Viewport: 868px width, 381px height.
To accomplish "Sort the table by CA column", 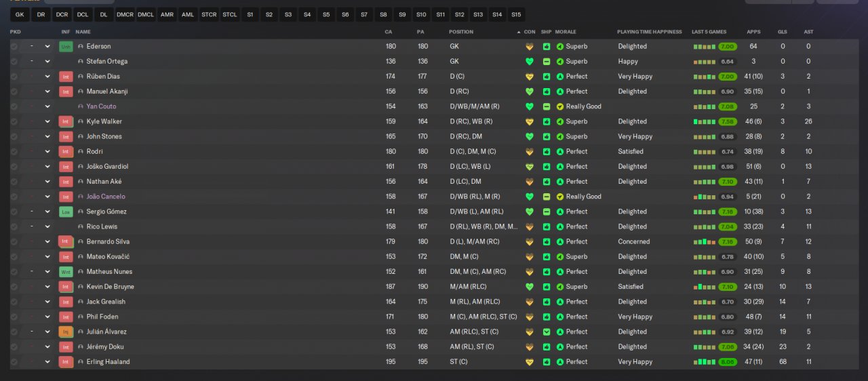I will (389, 32).
